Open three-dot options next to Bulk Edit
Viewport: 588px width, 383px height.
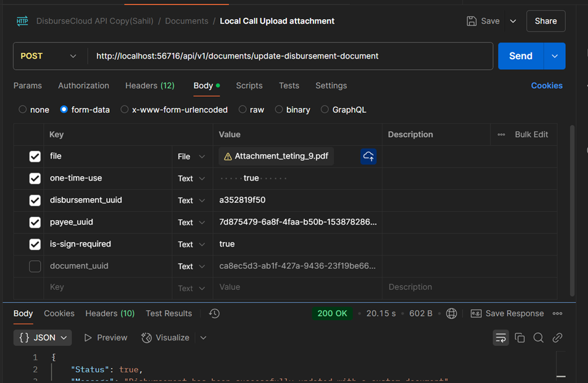click(x=501, y=134)
